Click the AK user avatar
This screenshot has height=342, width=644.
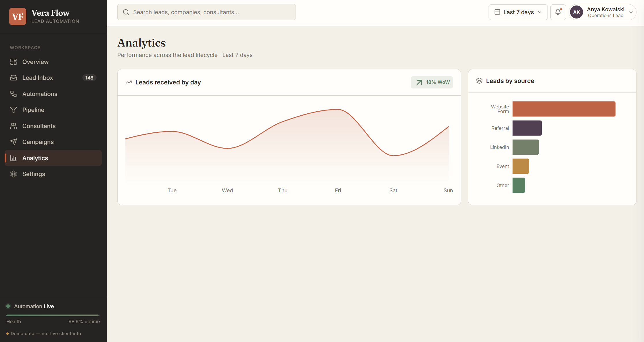click(x=576, y=12)
